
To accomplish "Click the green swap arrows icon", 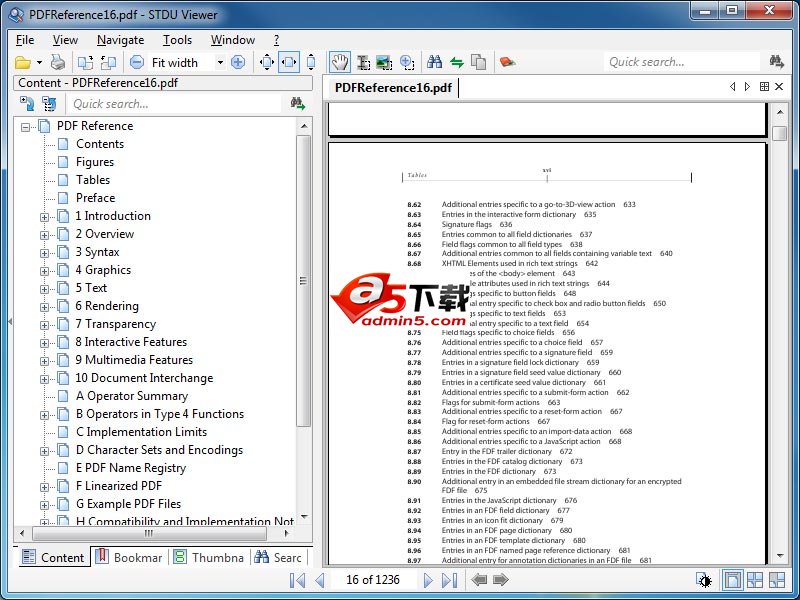I will (457, 63).
